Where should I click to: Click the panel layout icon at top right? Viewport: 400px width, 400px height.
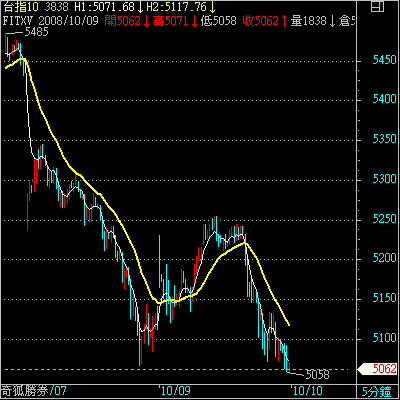377,6
